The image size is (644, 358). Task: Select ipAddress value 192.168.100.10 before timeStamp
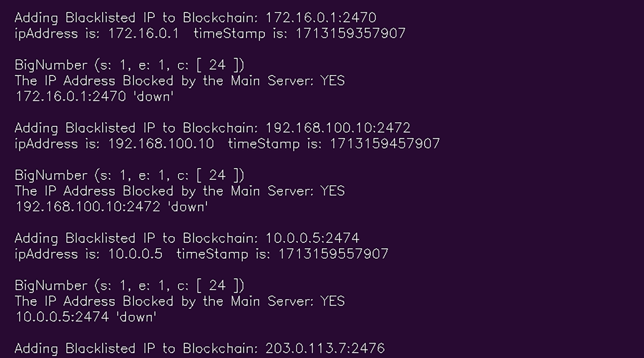point(161,144)
